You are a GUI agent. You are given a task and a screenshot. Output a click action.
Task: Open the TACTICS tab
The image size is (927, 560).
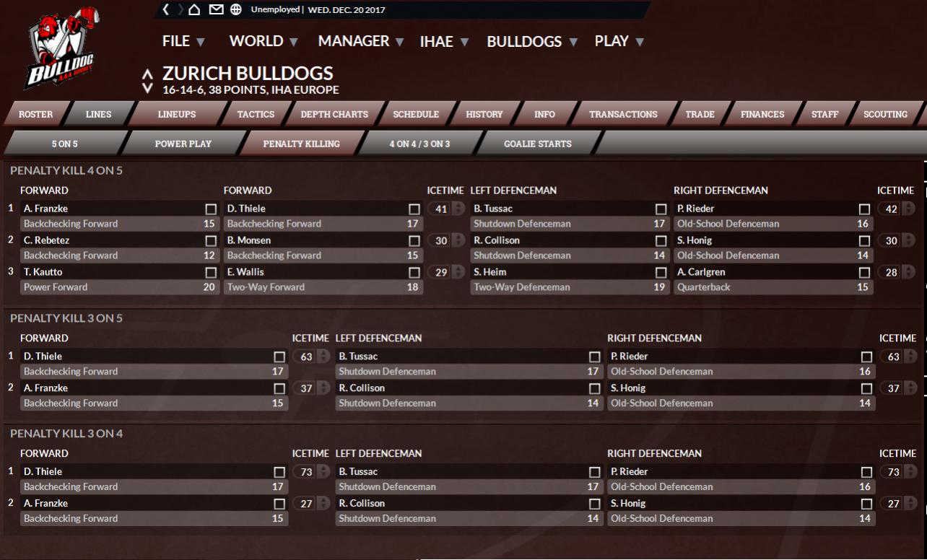(256, 114)
